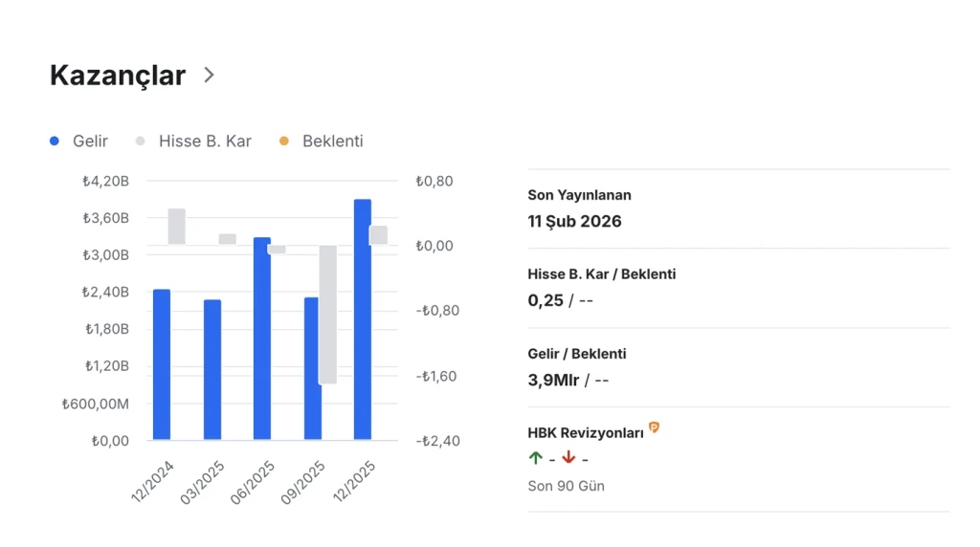Click the Gelir legend label
The height and width of the screenshot is (547, 980).
coord(90,142)
